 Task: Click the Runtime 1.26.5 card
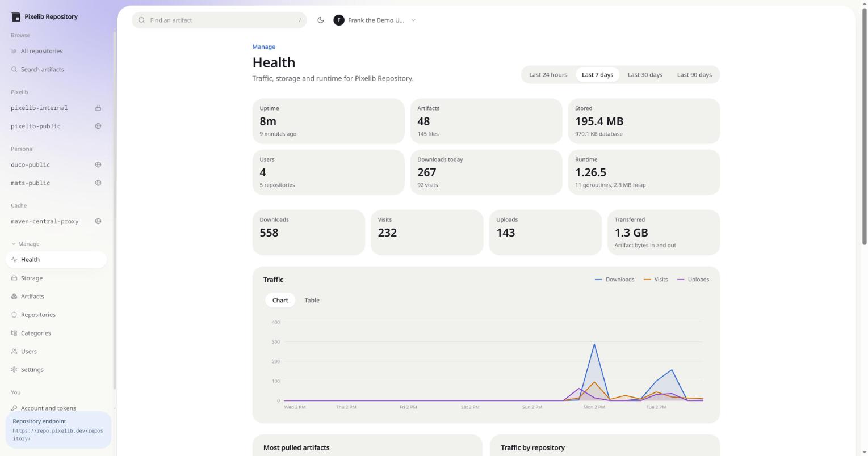644,172
